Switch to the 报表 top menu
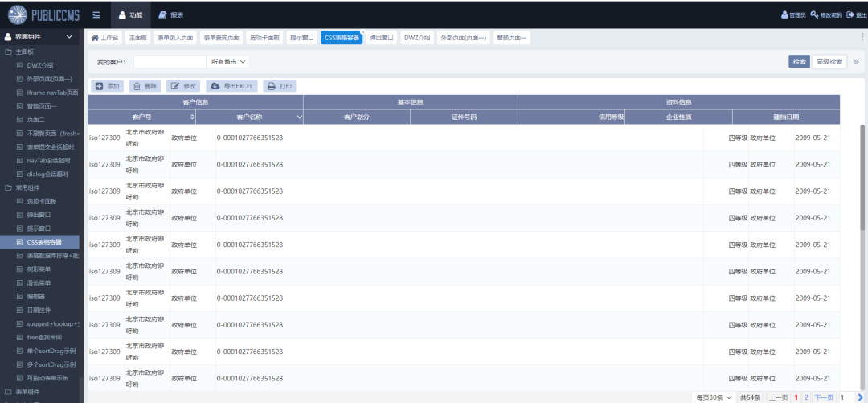This screenshot has width=868, height=403. click(170, 14)
